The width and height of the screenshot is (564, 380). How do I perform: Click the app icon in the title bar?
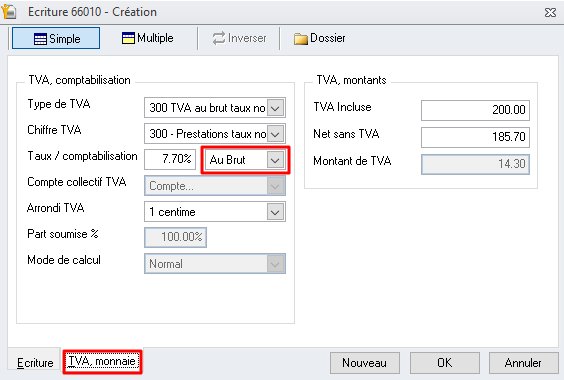click(x=9, y=11)
